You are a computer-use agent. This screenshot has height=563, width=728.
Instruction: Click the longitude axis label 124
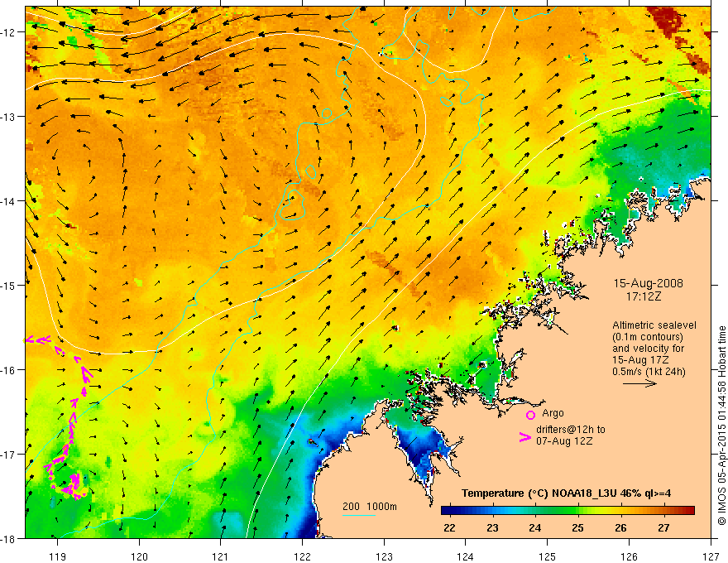466,556
